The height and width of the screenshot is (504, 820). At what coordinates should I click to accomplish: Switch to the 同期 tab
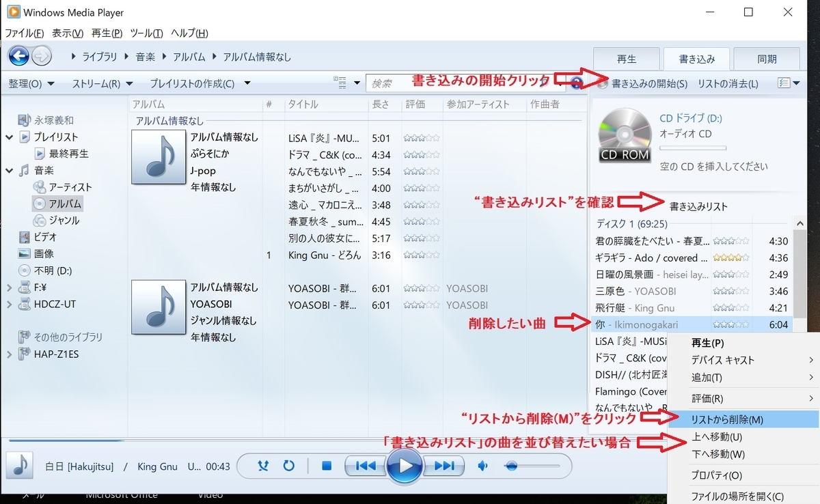pos(766,59)
